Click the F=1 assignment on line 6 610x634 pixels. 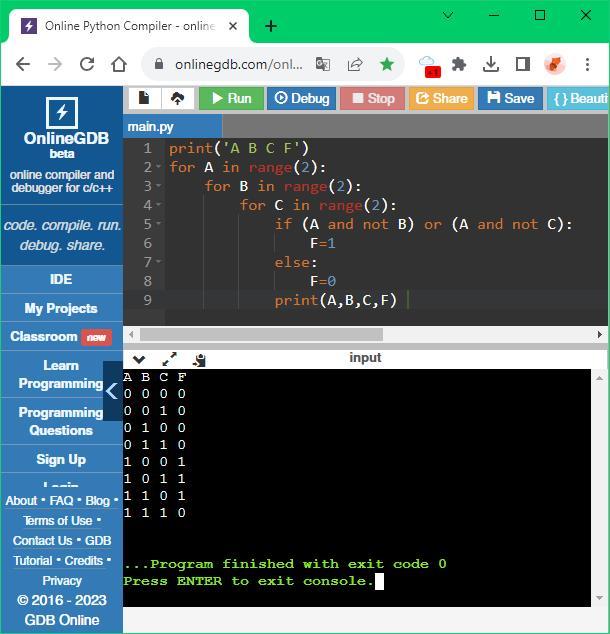click(x=323, y=243)
